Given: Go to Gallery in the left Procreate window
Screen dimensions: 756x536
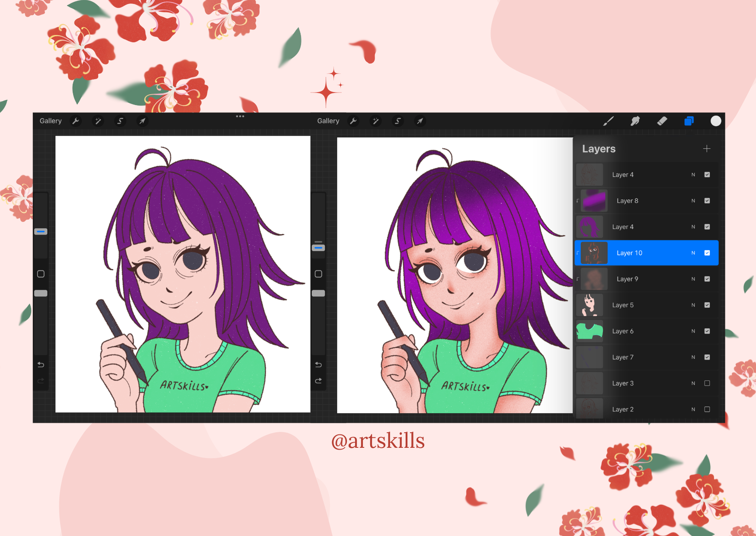Looking at the screenshot, I should (51, 121).
